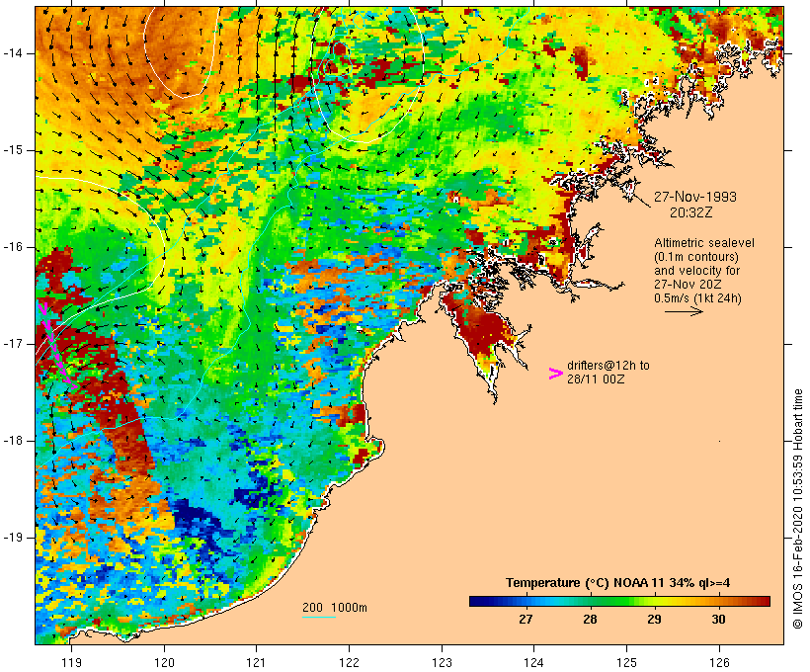
Task: Click latitude axis label -15
Action: point(13,150)
